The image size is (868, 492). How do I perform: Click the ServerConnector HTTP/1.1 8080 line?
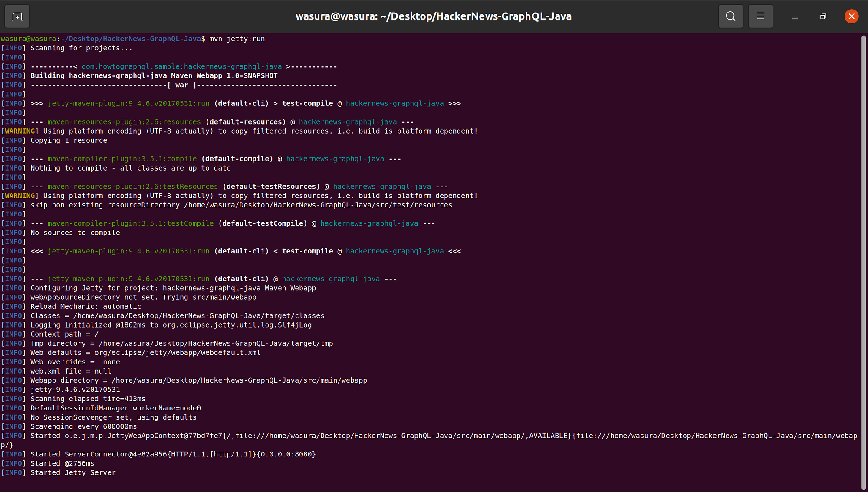coord(174,454)
